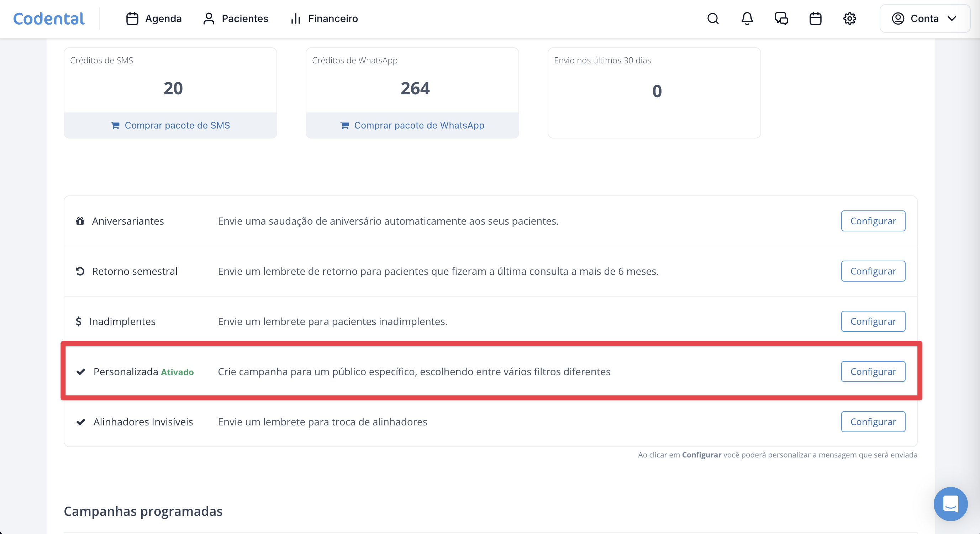Screen dimensions: 980x534
Task: Go to the Pacientes menu
Action: click(236, 19)
